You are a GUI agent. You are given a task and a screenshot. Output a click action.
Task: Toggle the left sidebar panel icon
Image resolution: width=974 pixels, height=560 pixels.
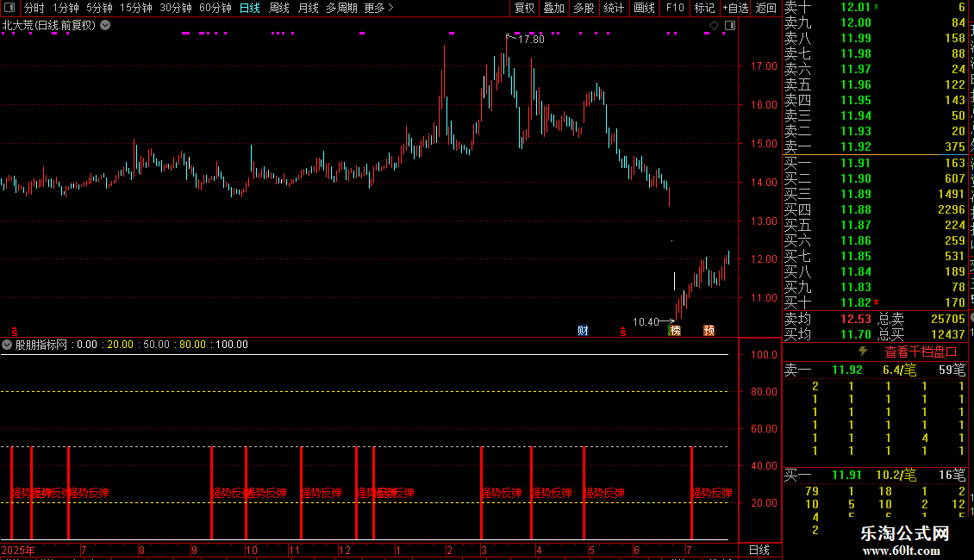pos(9,8)
